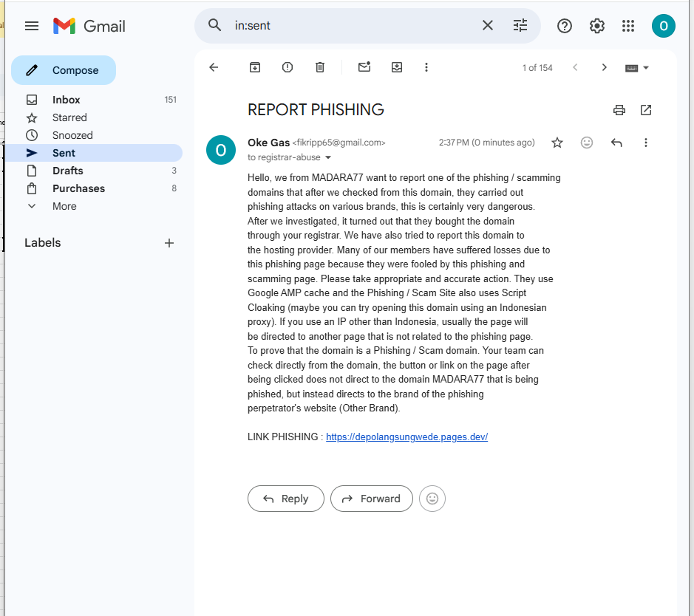Click the search magnifier icon
The height and width of the screenshot is (616, 694).
214,25
